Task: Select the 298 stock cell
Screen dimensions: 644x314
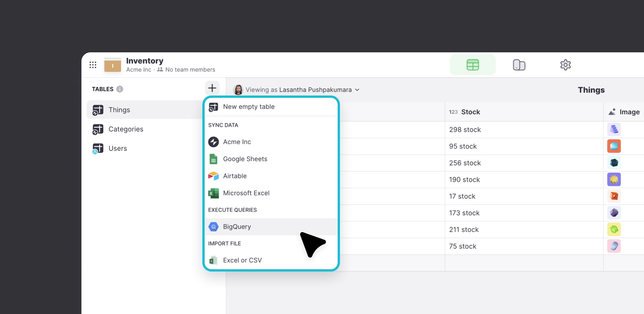Action: [x=524, y=130]
